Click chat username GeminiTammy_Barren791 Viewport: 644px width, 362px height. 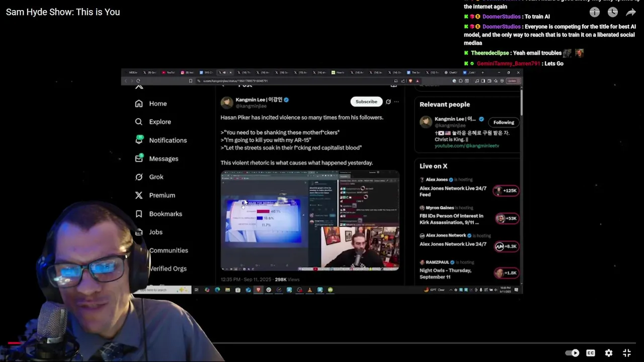pos(508,63)
